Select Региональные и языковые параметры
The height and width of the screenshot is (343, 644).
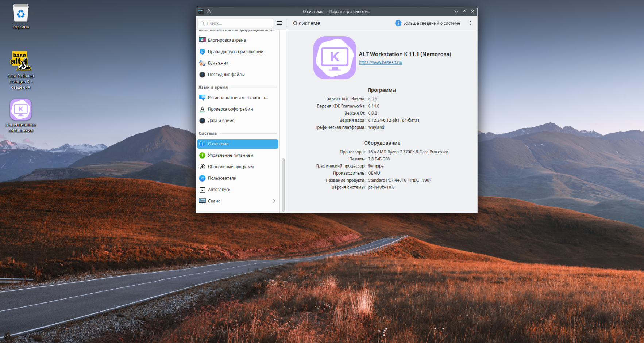point(238,98)
